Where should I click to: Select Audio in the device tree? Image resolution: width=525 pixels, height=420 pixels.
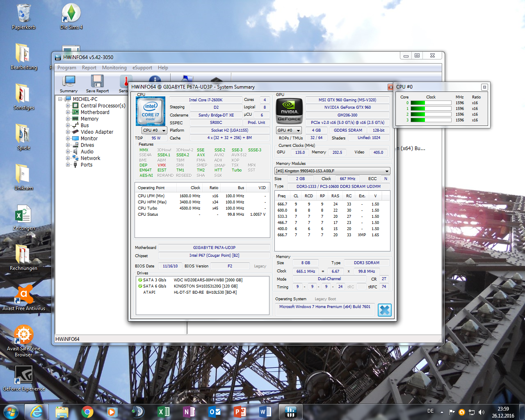click(87, 152)
